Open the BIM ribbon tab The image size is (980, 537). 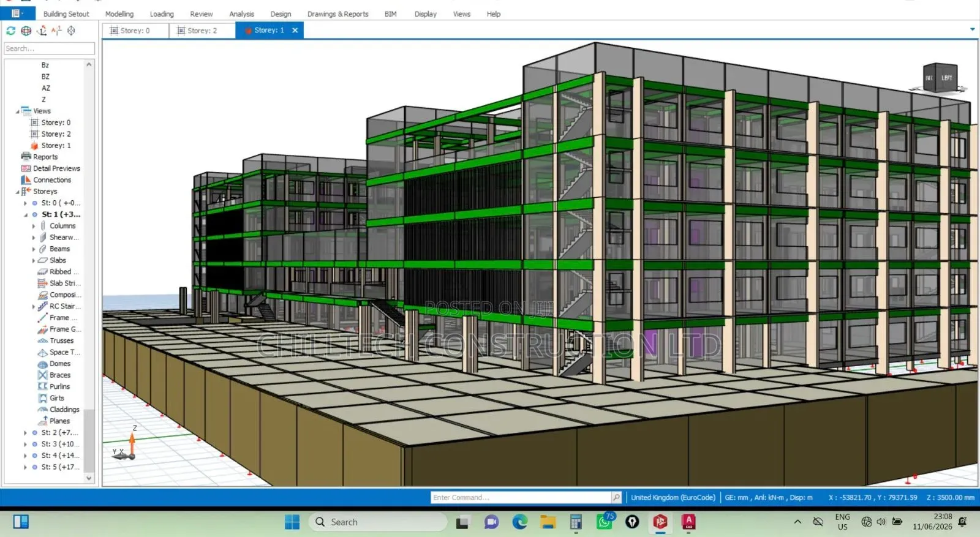(x=391, y=14)
